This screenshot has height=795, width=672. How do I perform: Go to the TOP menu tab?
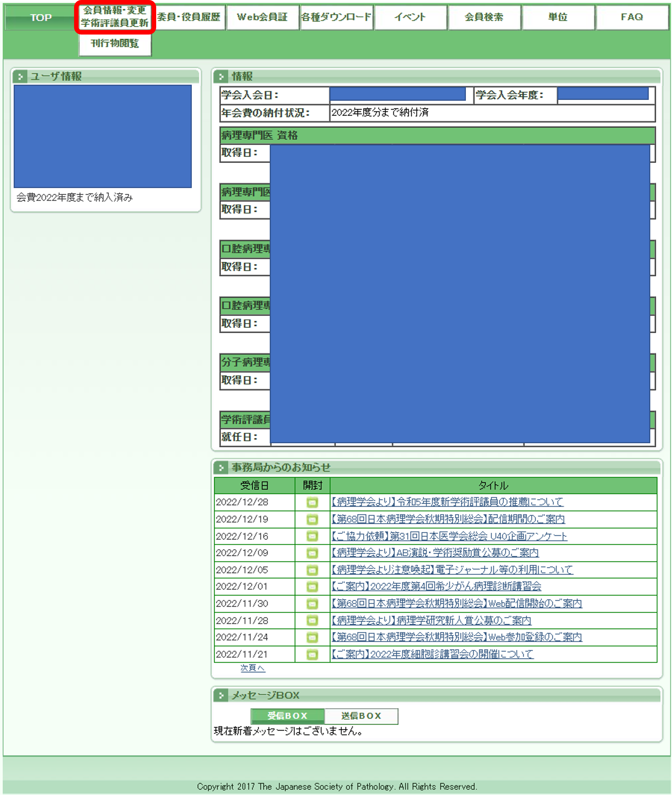tap(41, 18)
